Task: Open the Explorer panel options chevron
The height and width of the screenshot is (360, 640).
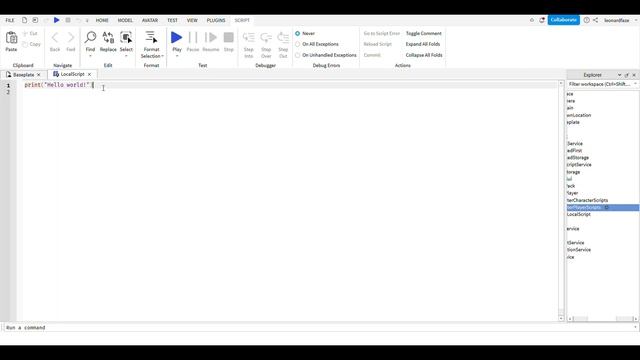Action: tap(619, 75)
